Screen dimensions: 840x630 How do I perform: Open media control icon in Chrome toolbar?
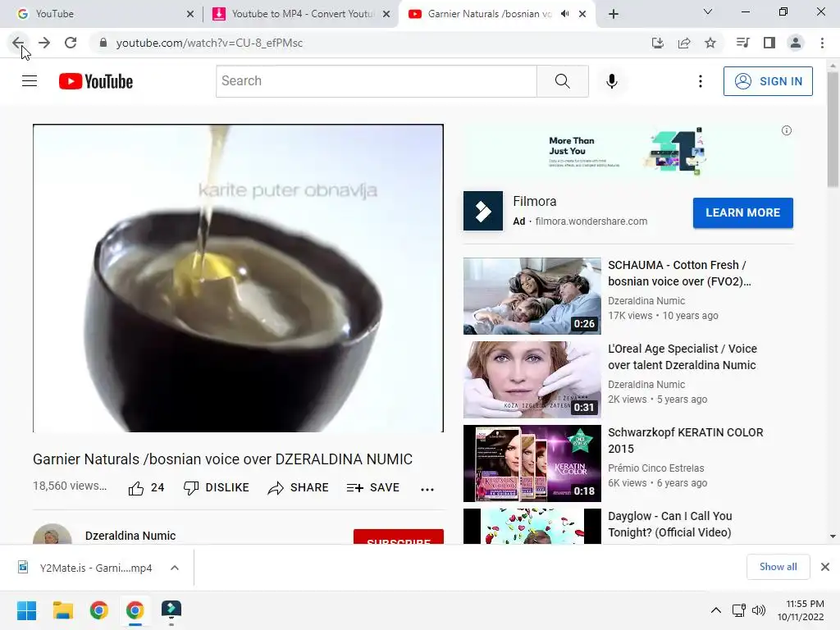pyautogui.click(x=742, y=43)
